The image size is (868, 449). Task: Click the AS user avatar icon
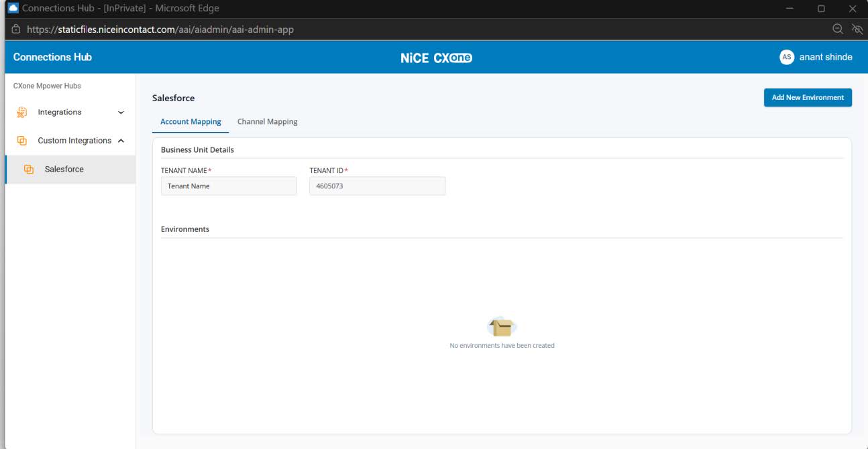pos(787,57)
